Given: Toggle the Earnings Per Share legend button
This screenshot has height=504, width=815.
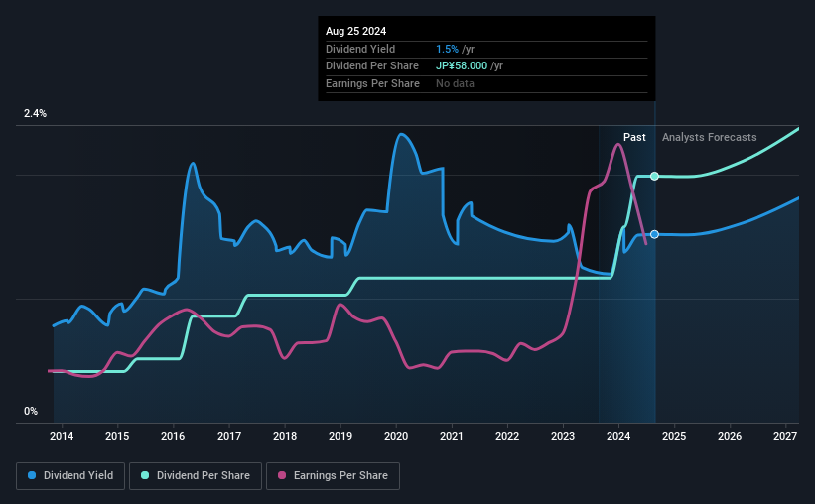Looking at the screenshot, I should [333, 476].
